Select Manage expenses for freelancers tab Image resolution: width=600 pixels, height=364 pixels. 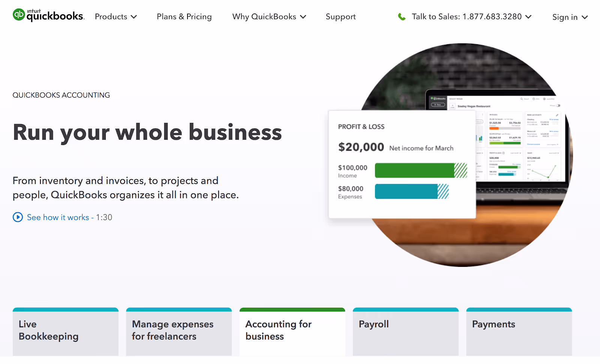[x=179, y=332]
